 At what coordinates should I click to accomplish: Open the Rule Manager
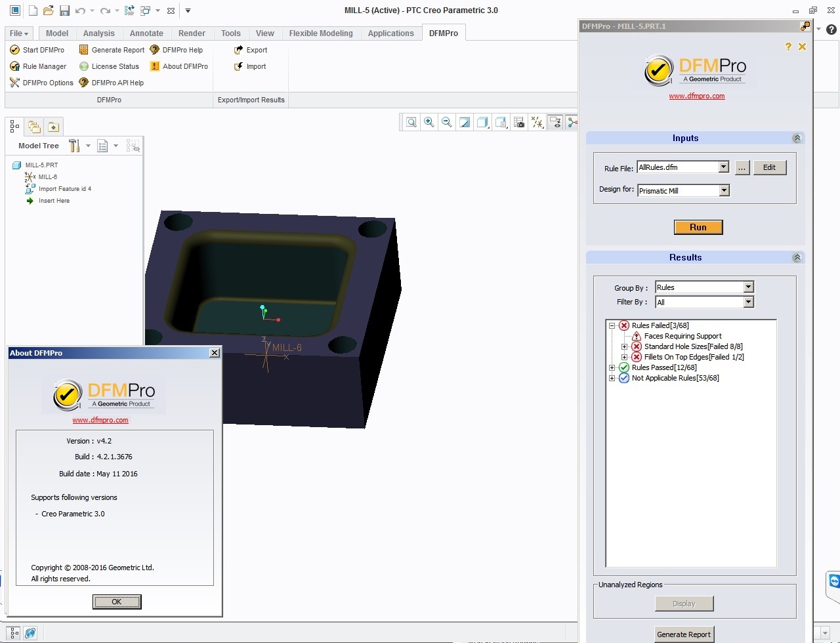(x=38, y=66)
